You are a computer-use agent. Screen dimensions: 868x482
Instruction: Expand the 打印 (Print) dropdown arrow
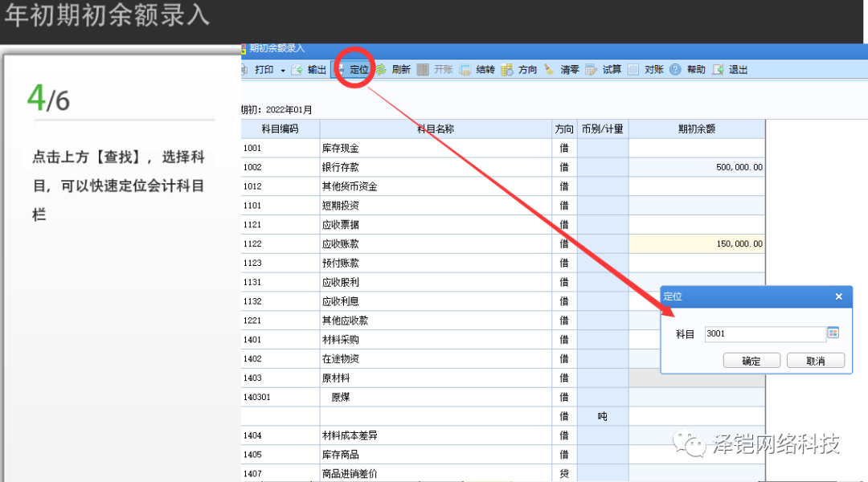[x=283, y=71]
